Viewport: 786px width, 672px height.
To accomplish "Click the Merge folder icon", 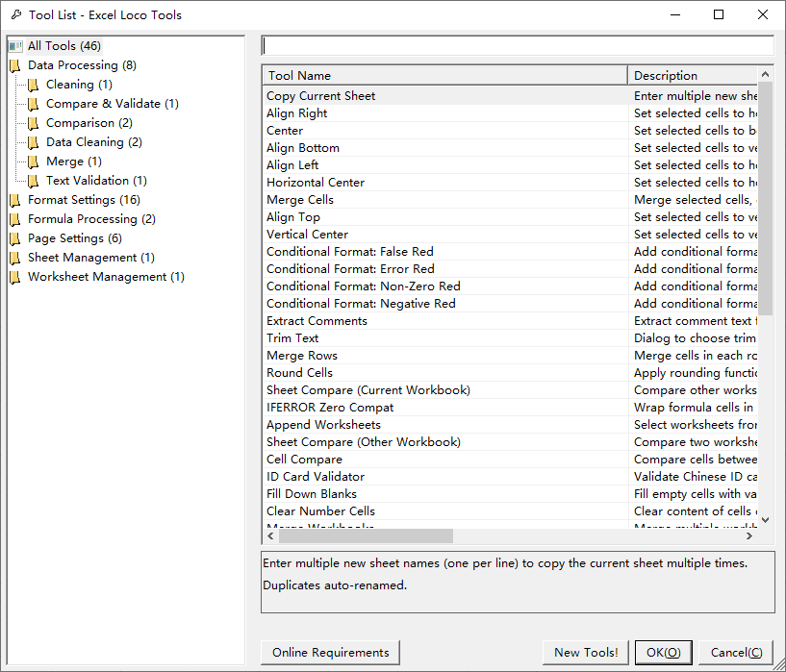I will 34,162.
